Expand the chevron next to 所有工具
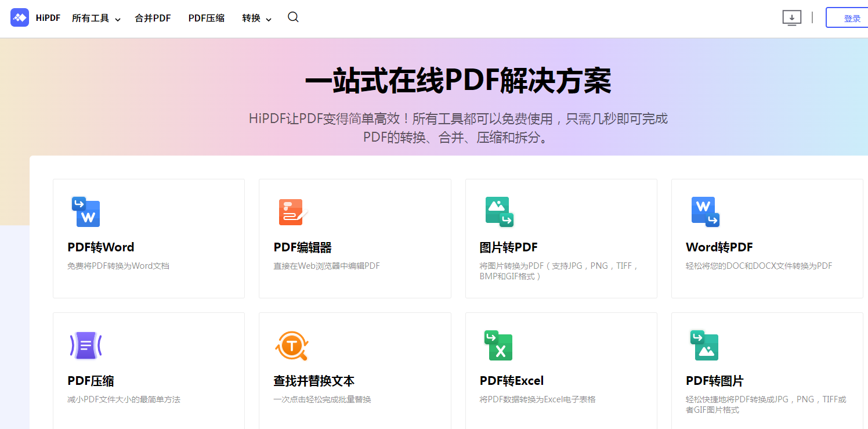 point(117,19)
